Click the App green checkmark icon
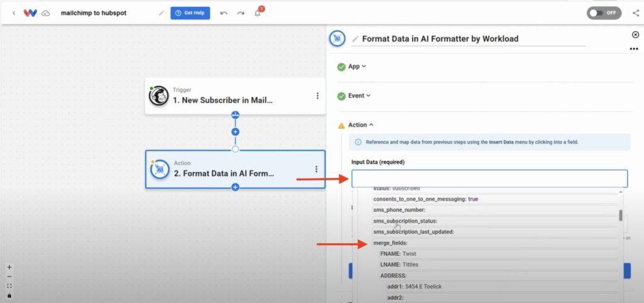 pyautogui.click(x=341, y=67)
